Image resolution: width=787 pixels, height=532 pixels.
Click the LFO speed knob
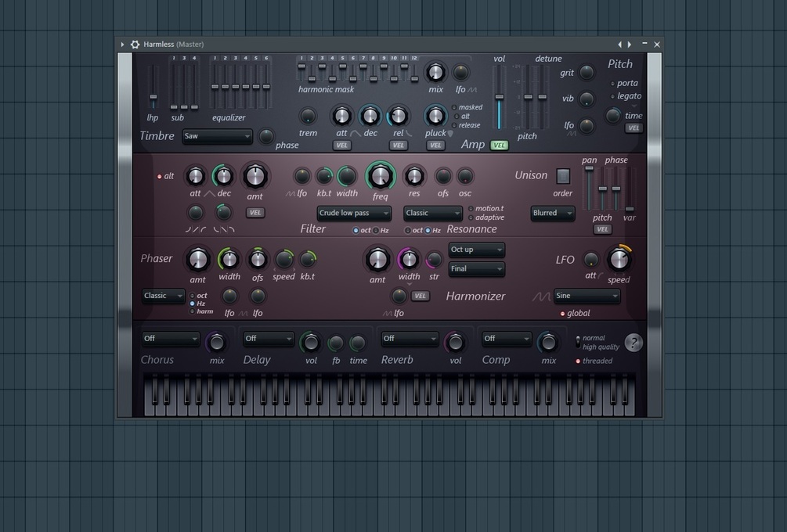619,259
